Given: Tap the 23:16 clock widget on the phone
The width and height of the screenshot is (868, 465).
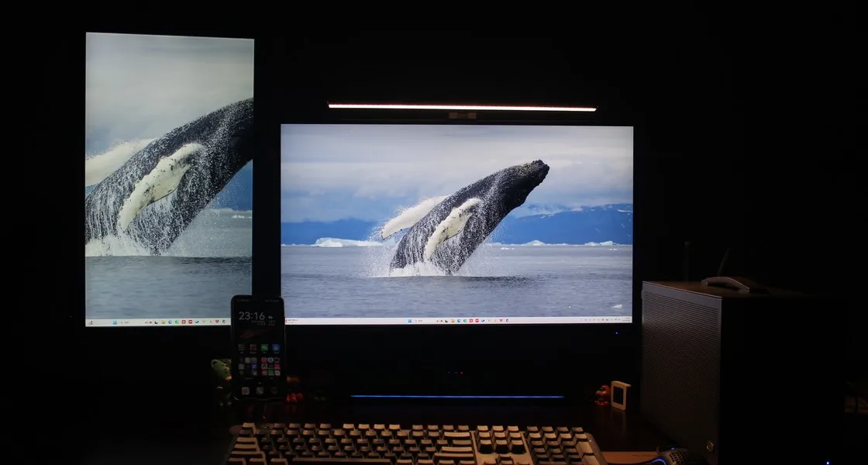Looking at the screenshot, I should 252,316.
